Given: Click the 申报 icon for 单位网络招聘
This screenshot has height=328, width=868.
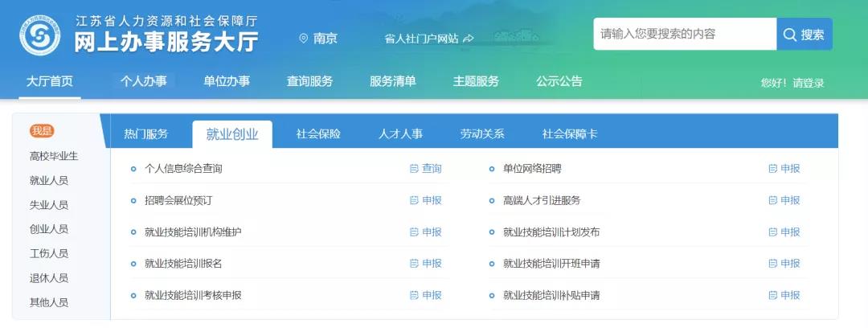Looking at the screenshot, I should point(772,169).
